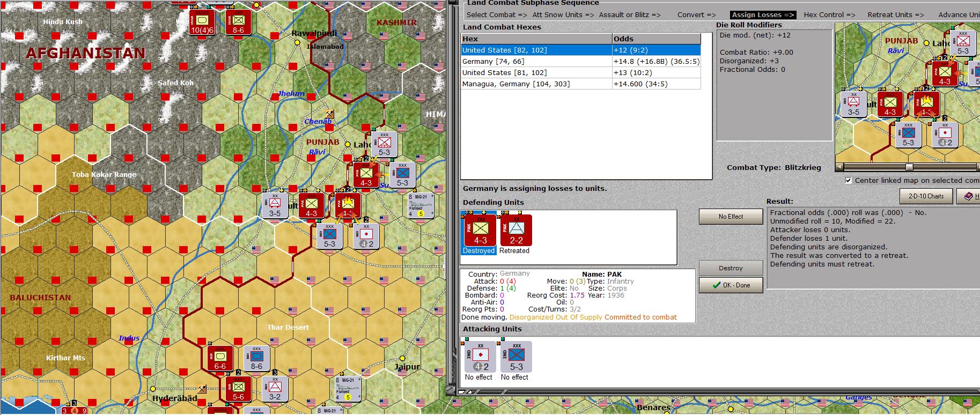Click the 4 2 unit in the linked minimap

click(945, 135)
